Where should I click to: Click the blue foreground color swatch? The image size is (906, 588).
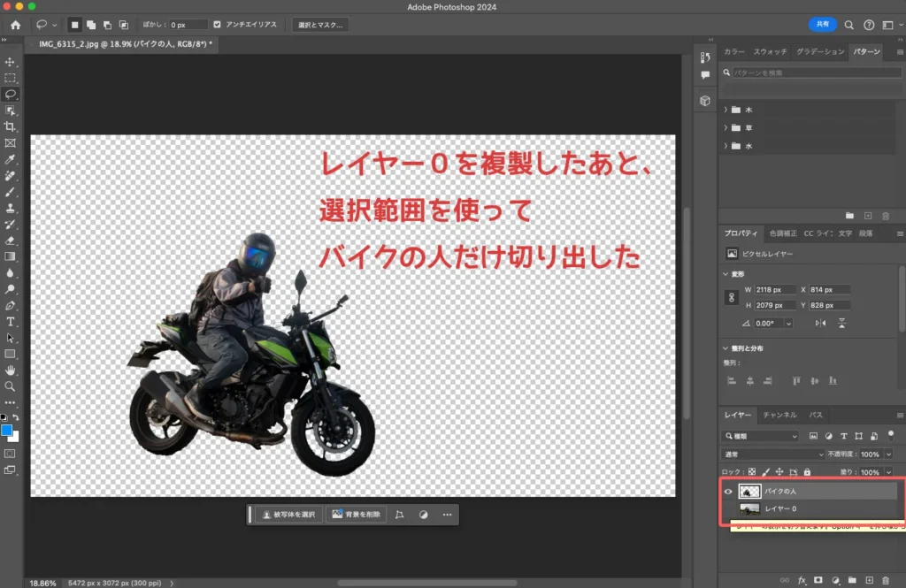(7, 431)
